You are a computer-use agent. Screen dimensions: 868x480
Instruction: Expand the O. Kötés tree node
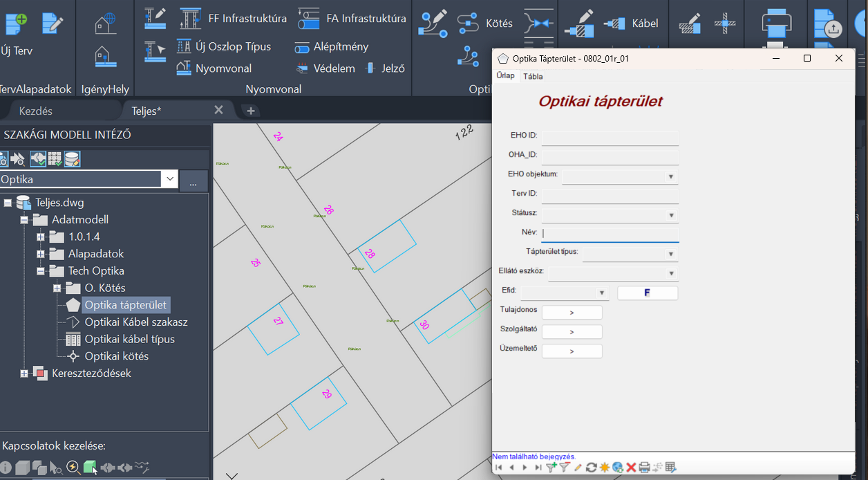(x=57, y=288)
